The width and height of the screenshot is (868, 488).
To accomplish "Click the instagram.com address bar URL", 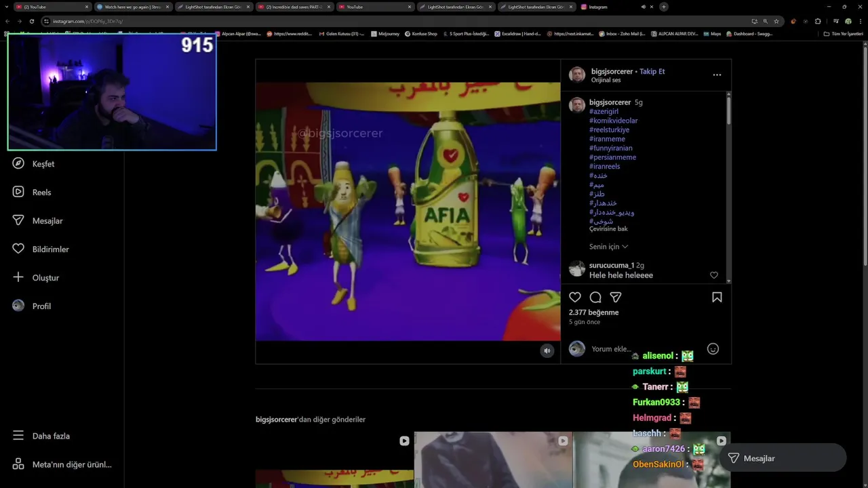I will 87,21.
